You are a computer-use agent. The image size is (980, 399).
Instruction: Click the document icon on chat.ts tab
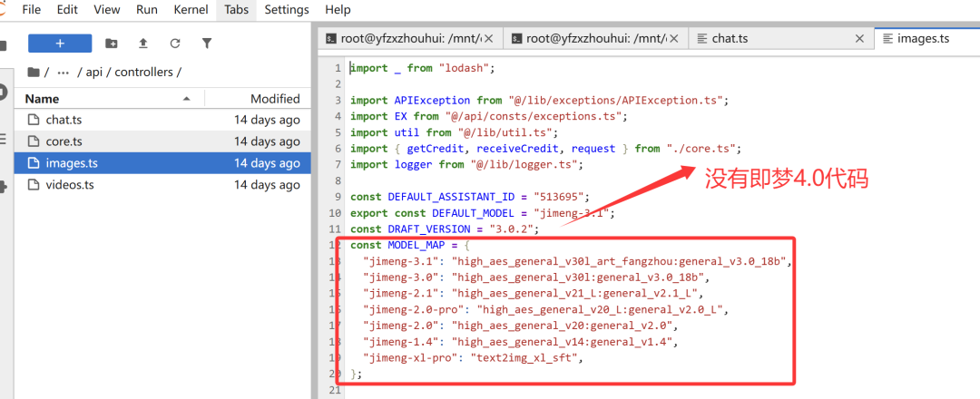(701, 39)
